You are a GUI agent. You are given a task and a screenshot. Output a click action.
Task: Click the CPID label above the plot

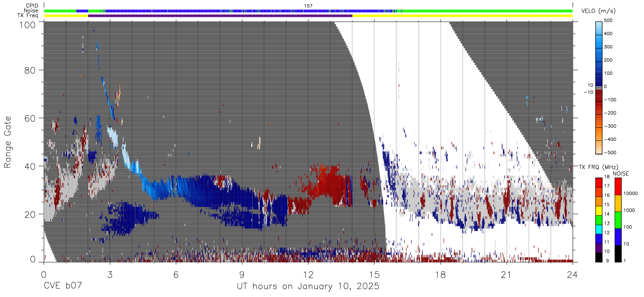tap(33, 6)
